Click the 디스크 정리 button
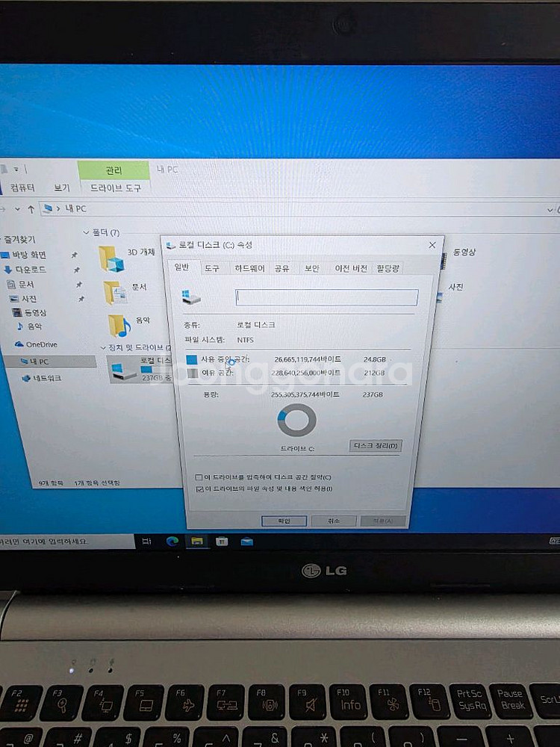Viewport: 560px width, 747px height. [x=375, y=446]
